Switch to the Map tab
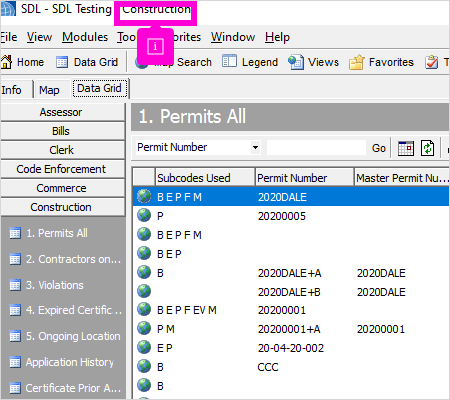450x400 pixels. click(x=49, y=90)
